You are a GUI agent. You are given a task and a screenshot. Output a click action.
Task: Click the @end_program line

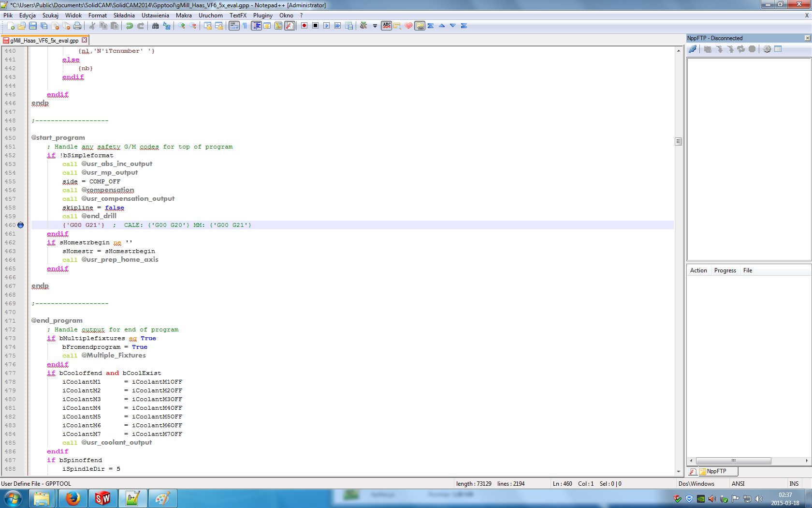click(x=57, y=321)
